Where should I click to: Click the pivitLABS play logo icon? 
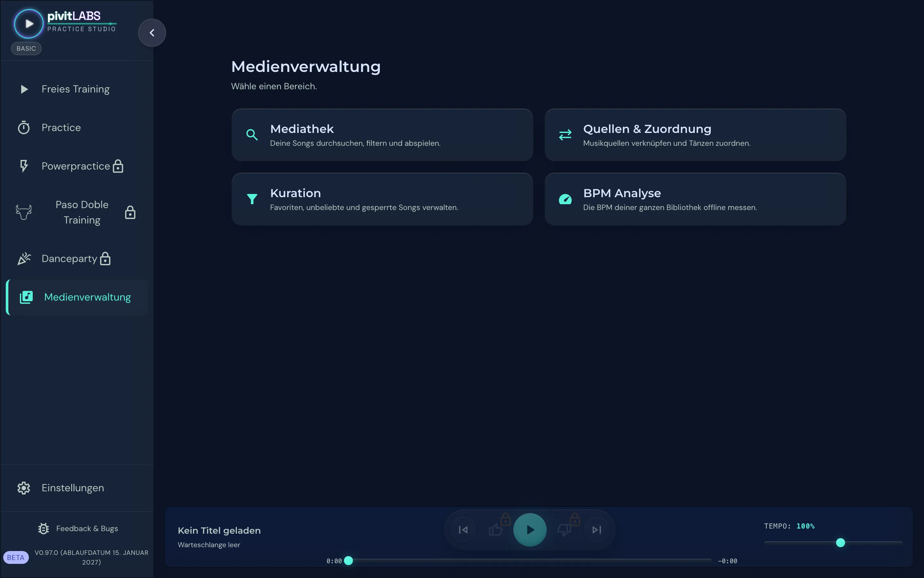[x=29, y=24]
